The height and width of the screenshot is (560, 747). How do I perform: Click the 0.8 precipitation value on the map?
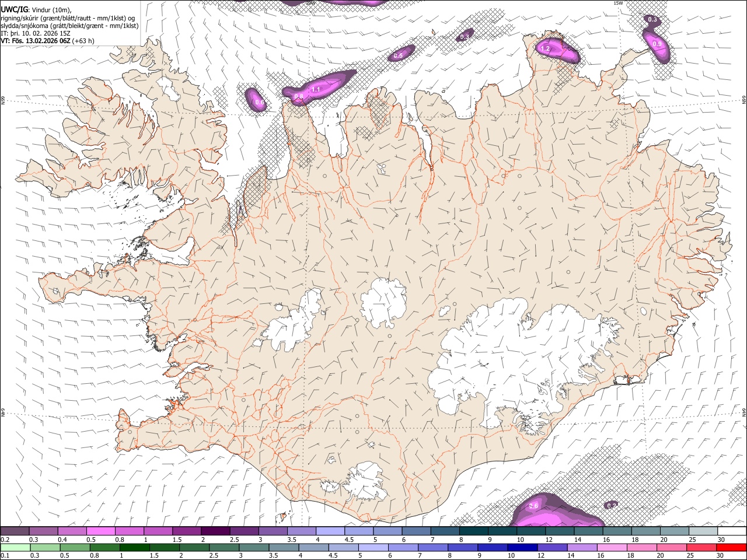[x=299, y=96]
